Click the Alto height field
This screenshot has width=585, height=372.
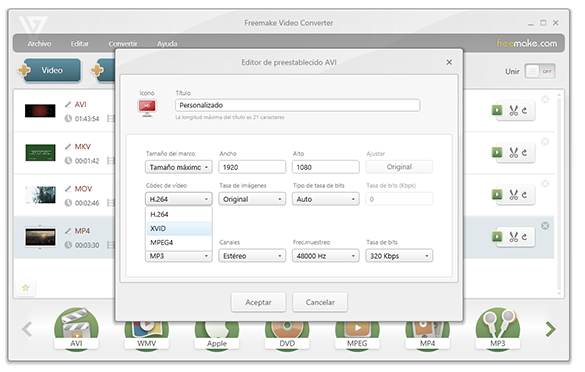point(325,167)
